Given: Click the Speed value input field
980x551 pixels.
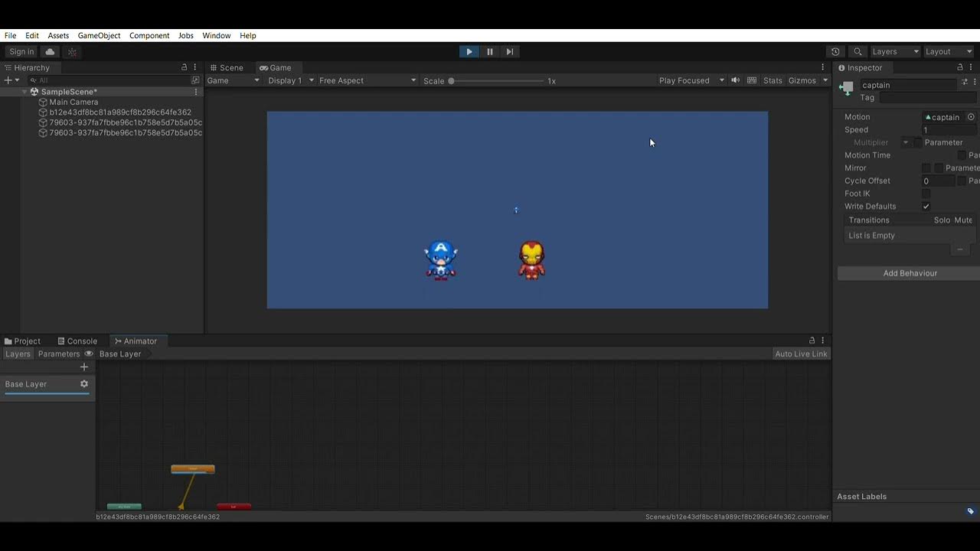Looking at the screenshot, I should tap(949, 130).
